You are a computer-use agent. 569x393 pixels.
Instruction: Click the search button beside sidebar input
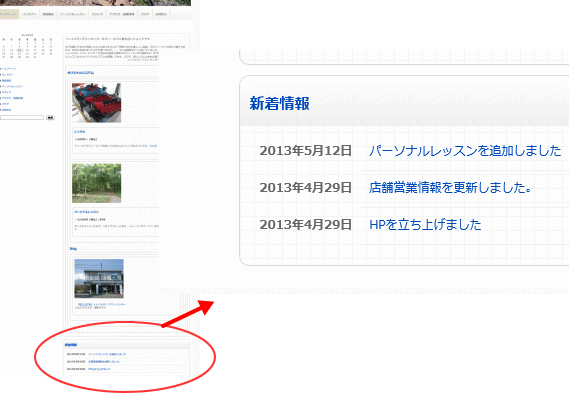50,118
